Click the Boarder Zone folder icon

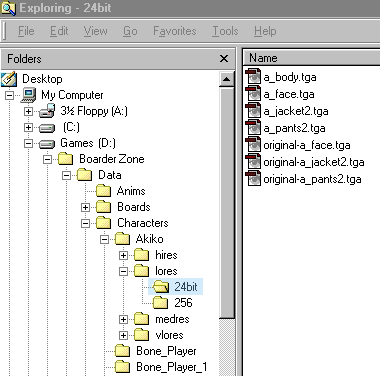pos(66,159)
